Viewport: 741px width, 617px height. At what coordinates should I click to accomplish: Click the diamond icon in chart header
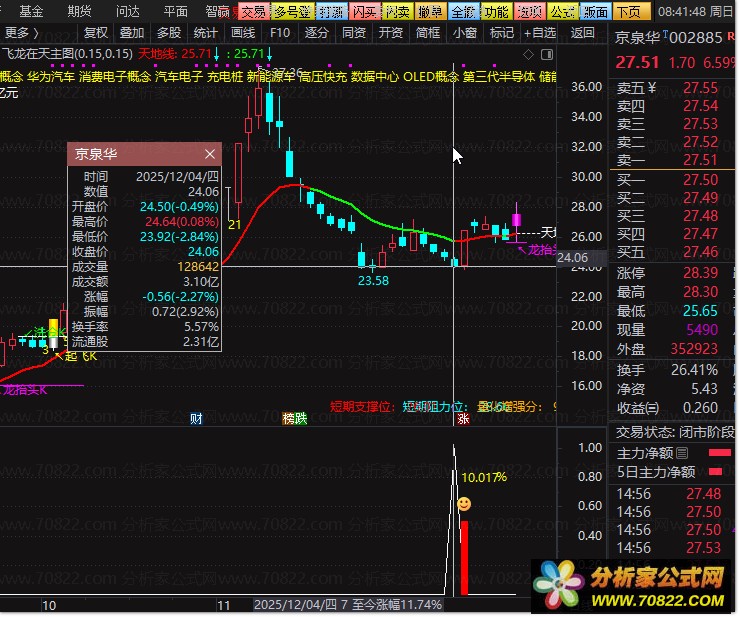pyautogui.click(x=528, y=55)
